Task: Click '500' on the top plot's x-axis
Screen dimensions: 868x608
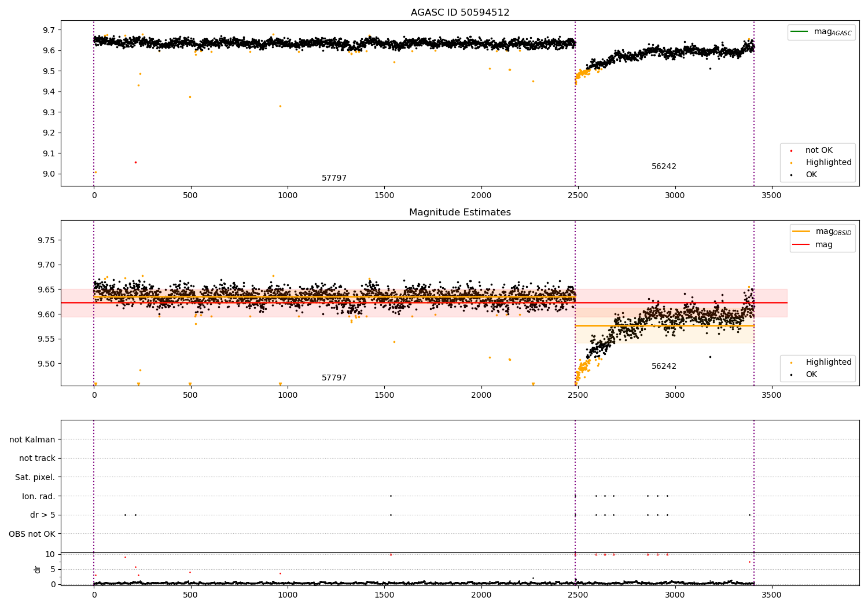Action: pyautogui.click(x=190, y=196)
